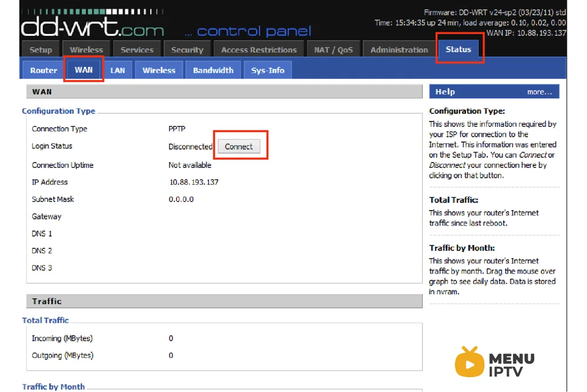Select the NAT / QoS tab

[x=333, y=49]
